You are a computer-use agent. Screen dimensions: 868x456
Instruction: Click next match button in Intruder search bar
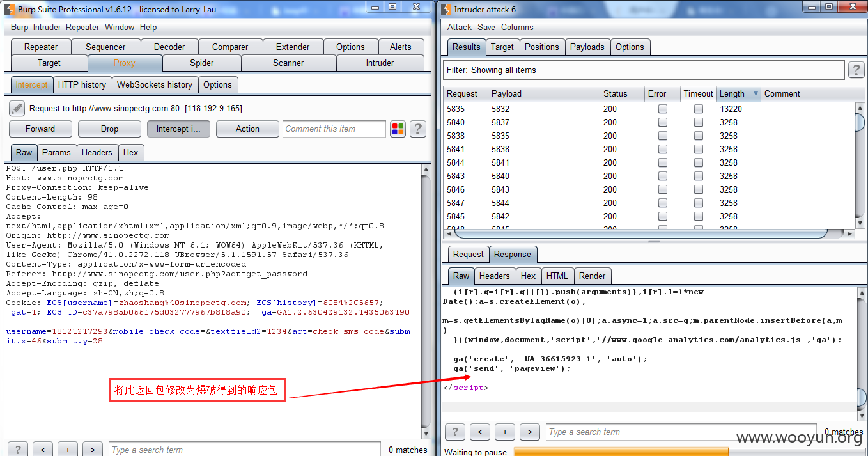tap(529, 432)
